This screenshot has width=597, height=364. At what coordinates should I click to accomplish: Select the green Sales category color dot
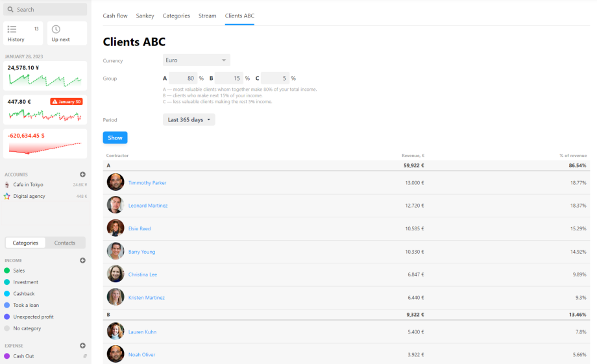tap(7, 271)
